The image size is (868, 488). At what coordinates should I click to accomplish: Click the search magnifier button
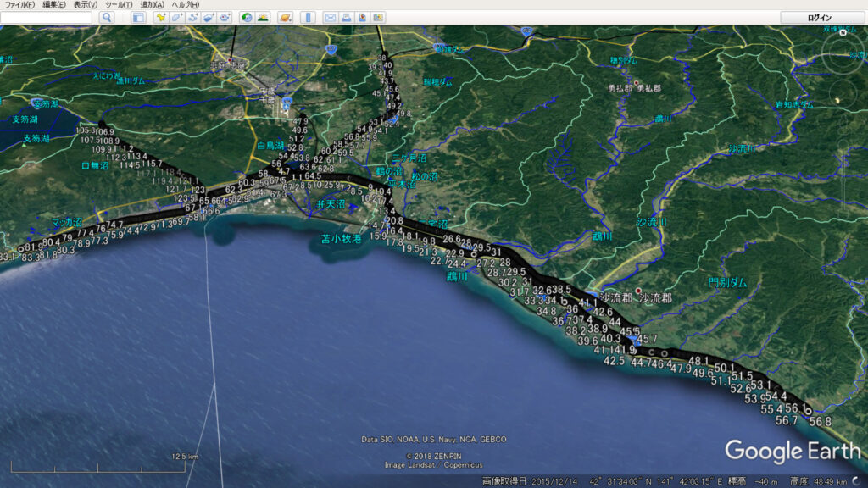(x=107, y=17)
